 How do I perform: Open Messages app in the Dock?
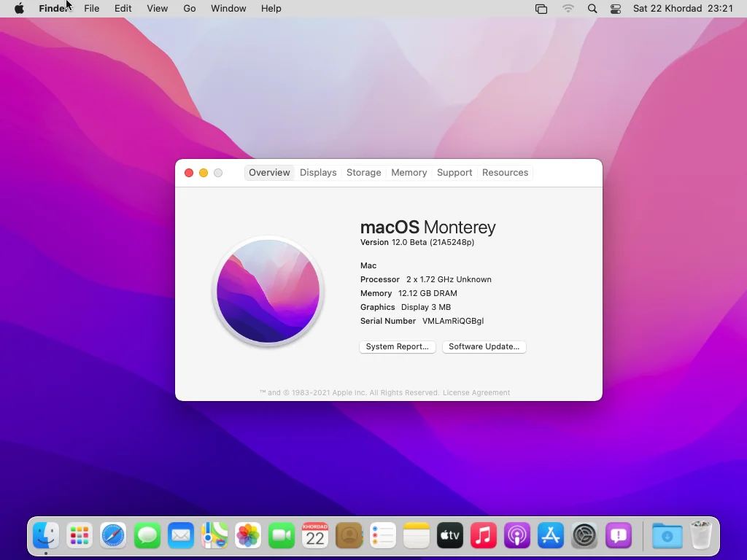click(147, 536)
